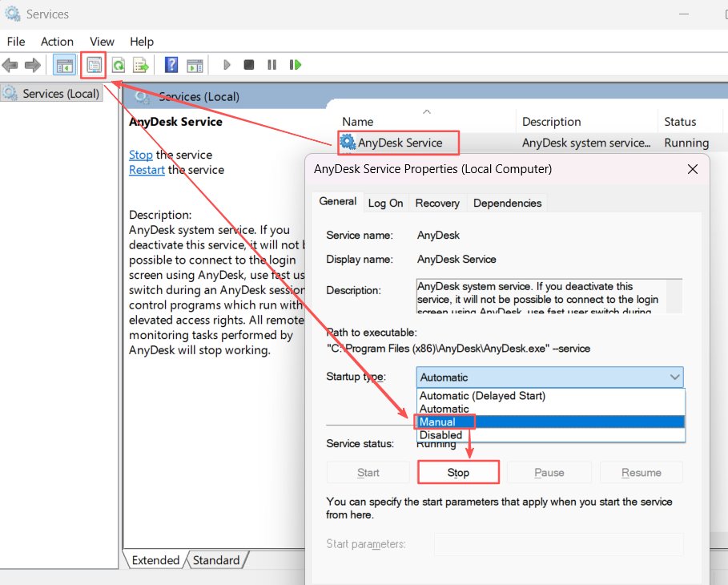Screen dimensions: 728x585
Task: Switch to the Standard view tab
Action: pos(216,560)
